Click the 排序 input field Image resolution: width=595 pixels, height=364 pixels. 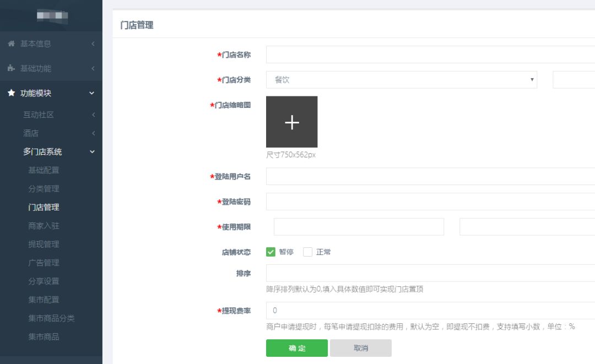tap(386, 273)
